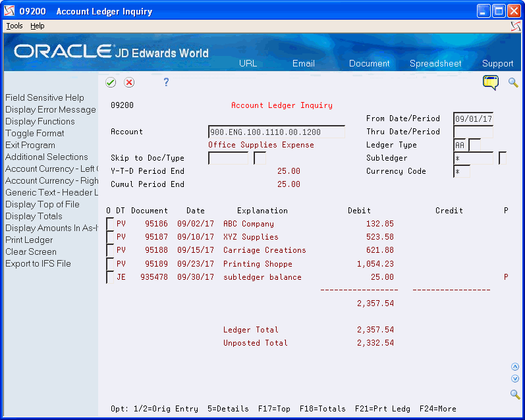Screen dimensions: 525x420
Task: Click the green checkmark OK icon
Action: click(111, 82)
